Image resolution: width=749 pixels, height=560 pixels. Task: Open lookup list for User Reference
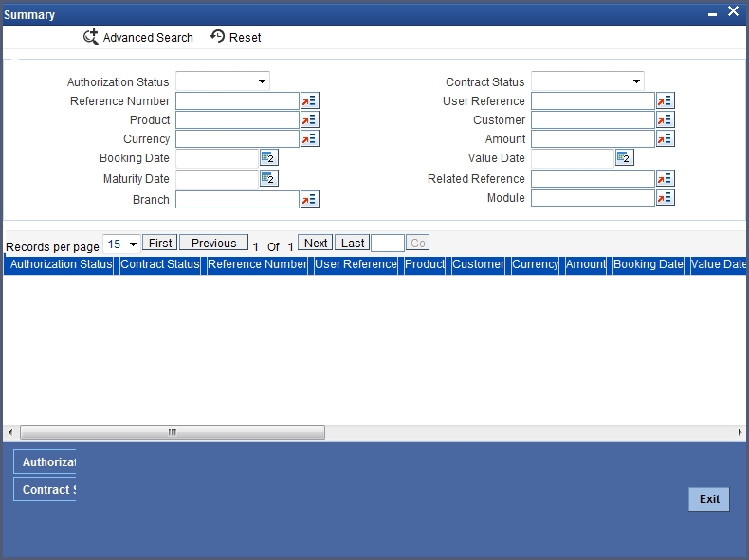[665, 100]
